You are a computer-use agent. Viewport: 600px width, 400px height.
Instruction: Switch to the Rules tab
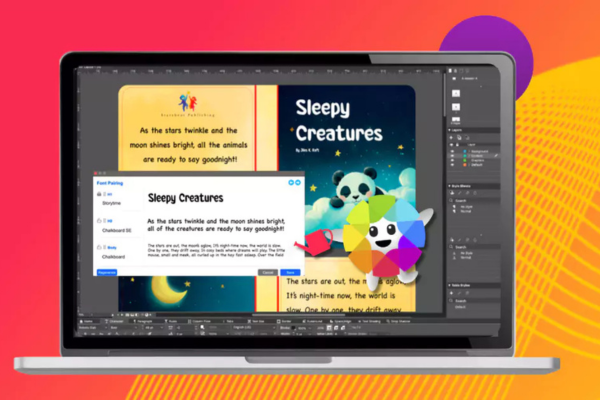(x=171, y=321)
